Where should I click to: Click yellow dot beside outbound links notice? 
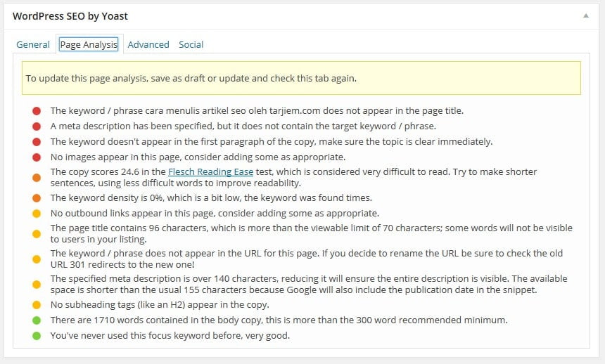37,214
